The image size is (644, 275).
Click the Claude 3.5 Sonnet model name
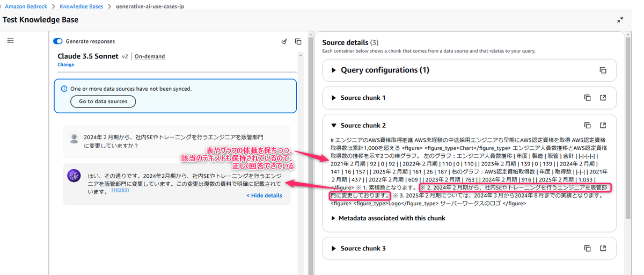point(88,56)
